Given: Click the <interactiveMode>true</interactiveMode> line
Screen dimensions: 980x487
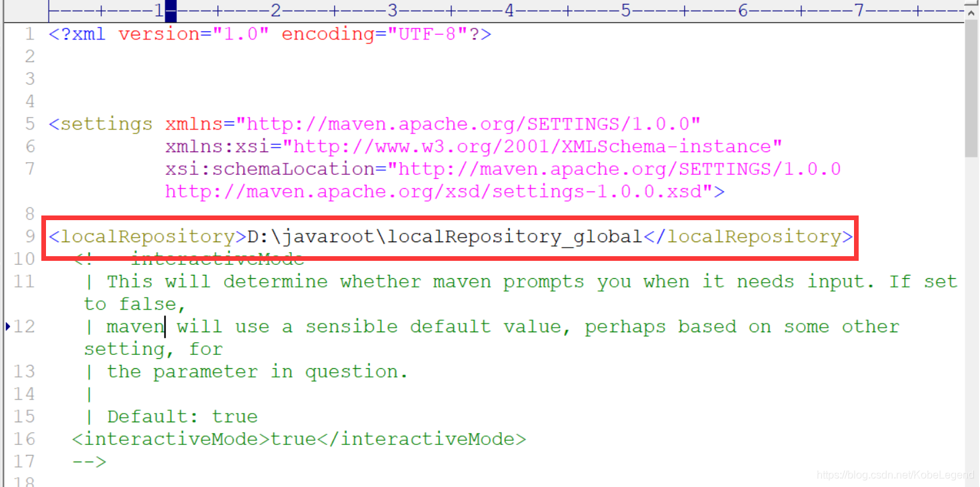Looking at the screenshot, I should (299, 440).
